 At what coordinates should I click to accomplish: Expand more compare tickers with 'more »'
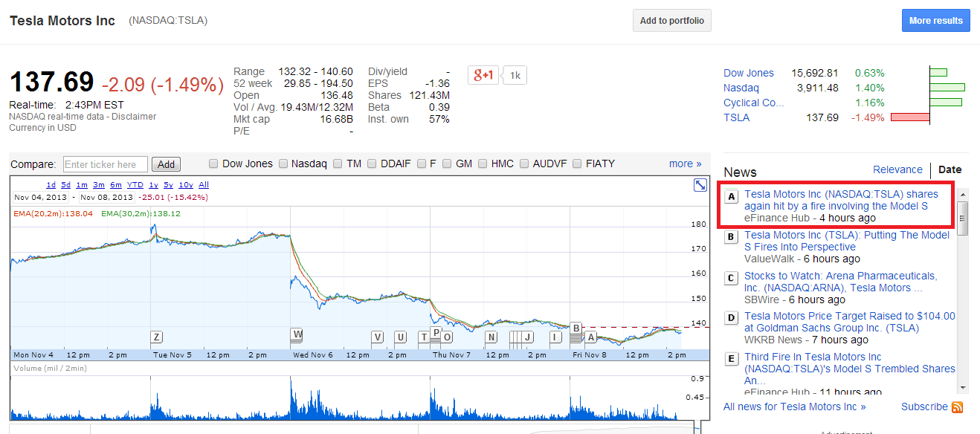(685, 163)
